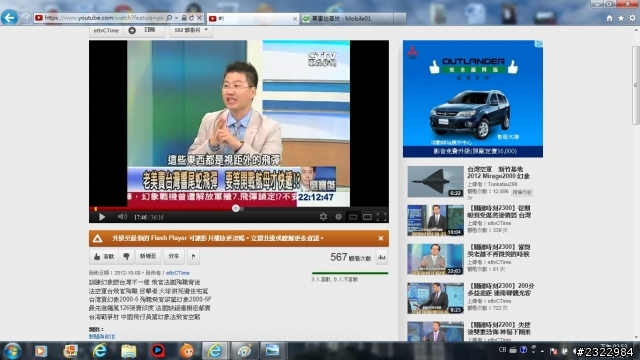The image size is (640, 360).
Task: Like the video with thumbs up
Action: coord(103,256)
